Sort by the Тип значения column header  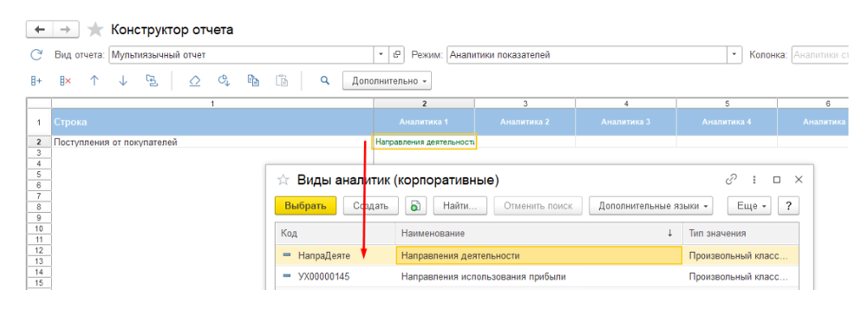(x=741, y=233)
